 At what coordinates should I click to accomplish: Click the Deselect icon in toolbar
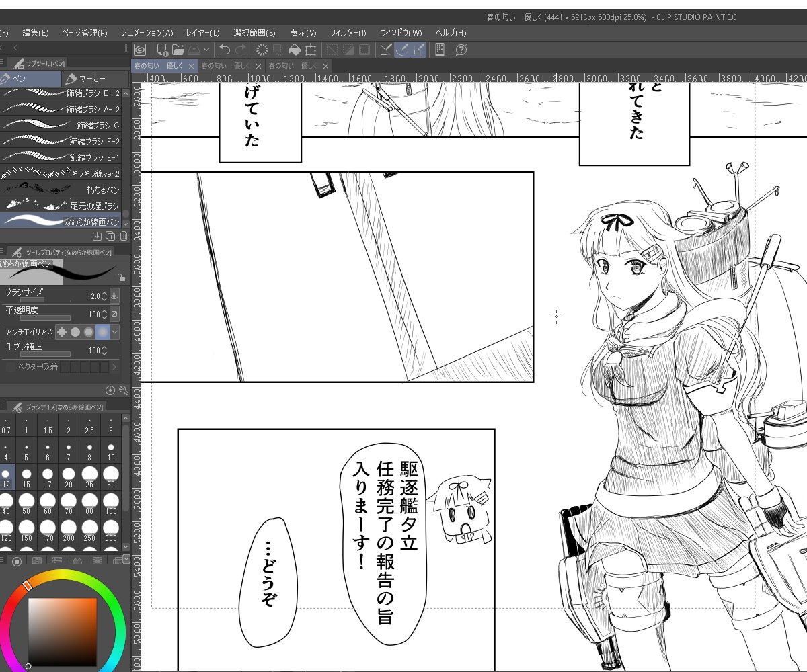[x=332, y=49]
